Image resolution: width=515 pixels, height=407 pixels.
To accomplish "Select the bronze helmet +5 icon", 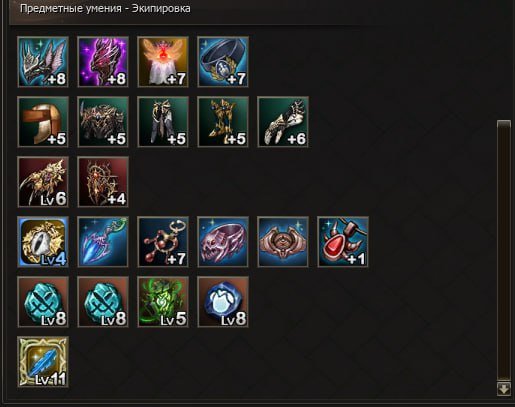I will (43, 122).
